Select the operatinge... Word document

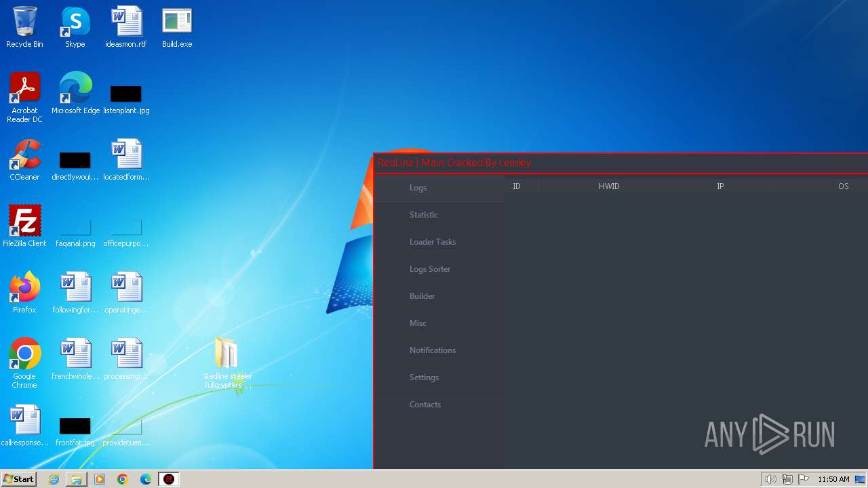pyautogui.click(x=126, y=293)
